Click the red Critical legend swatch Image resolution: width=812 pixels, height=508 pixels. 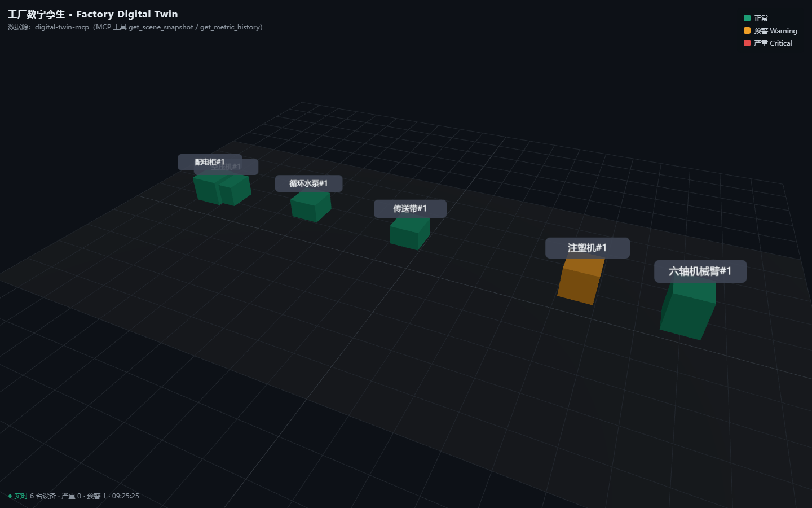(x=747, y=43)
